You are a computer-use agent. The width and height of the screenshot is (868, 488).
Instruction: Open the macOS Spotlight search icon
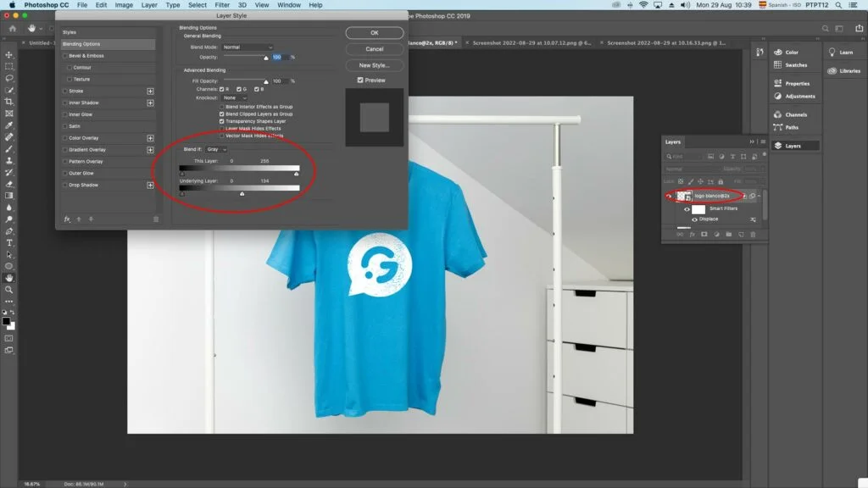click(x=838, y=5)
